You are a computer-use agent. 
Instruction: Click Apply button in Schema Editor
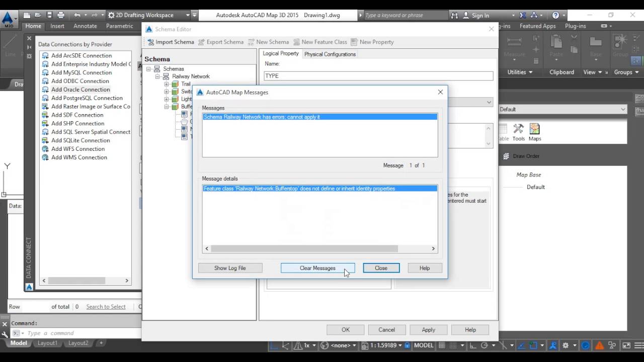pyautogui.click(x=429, y=330)
